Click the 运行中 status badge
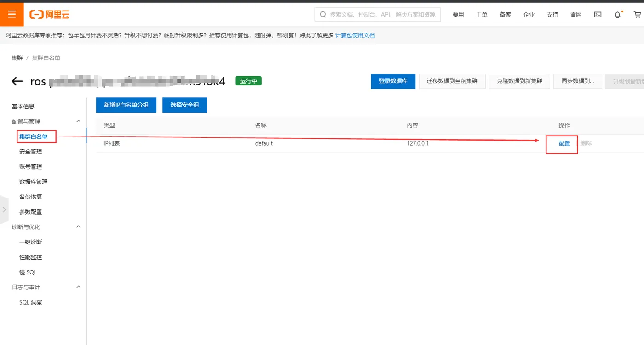The height and width of the screenshot is (345, 644). point(248,81)
